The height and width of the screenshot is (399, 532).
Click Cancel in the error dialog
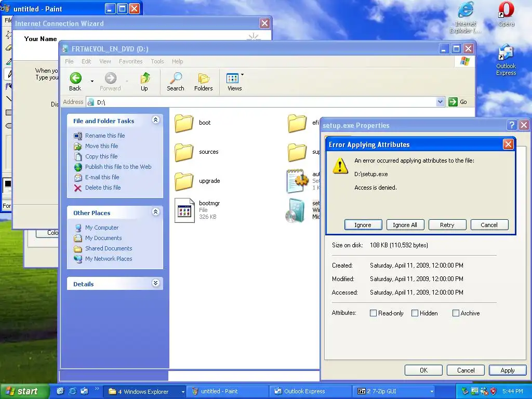tap(489, 225)
